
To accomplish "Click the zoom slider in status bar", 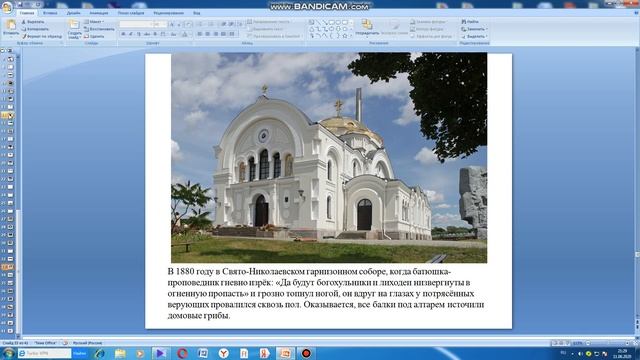I will coord(606,343).
